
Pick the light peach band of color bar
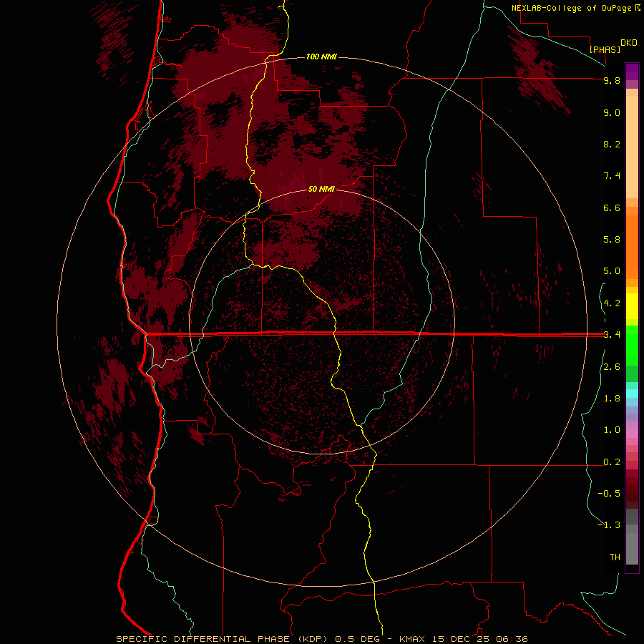pyautogui.click(x=632, y=147)
